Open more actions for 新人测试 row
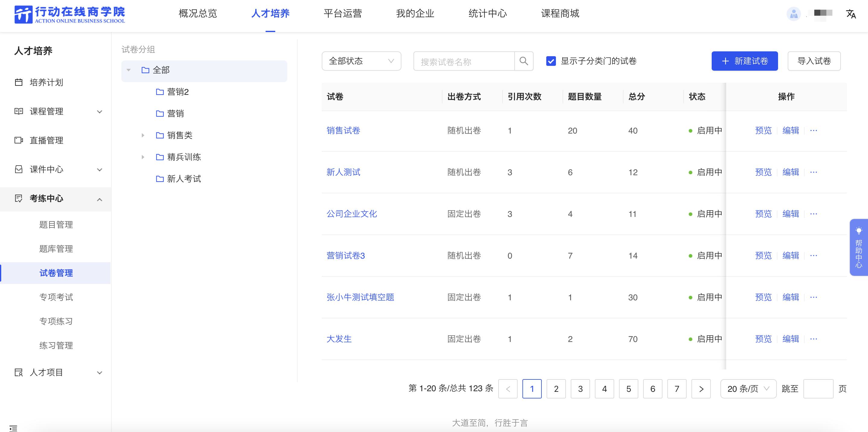868x432 pixels. [813, 172]
